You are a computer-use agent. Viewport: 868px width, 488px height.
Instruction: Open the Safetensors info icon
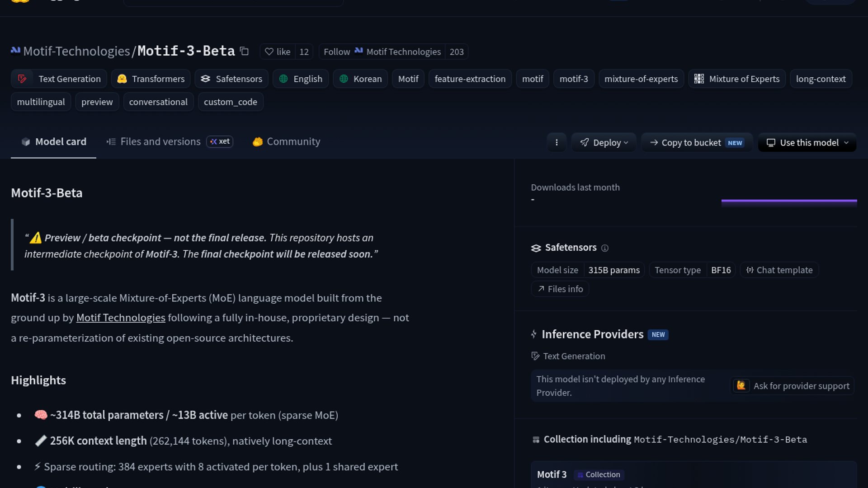[605, 248]
